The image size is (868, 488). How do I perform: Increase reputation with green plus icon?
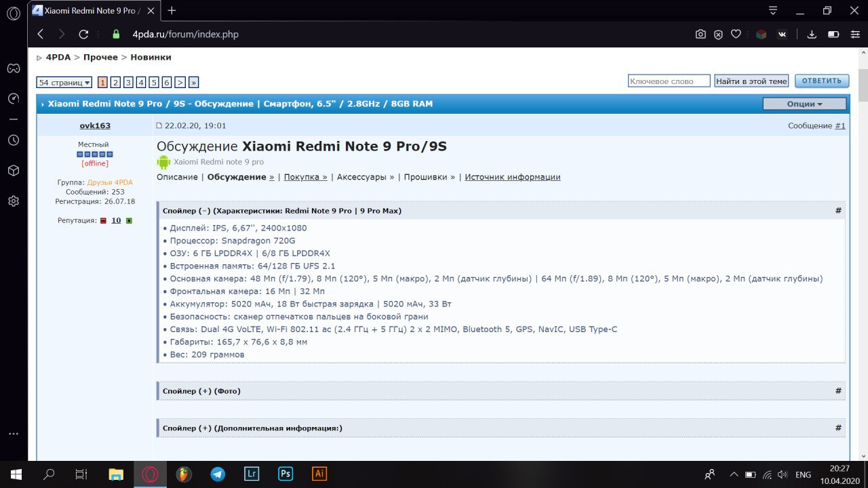pyautogui.click(x=129, y=220)
